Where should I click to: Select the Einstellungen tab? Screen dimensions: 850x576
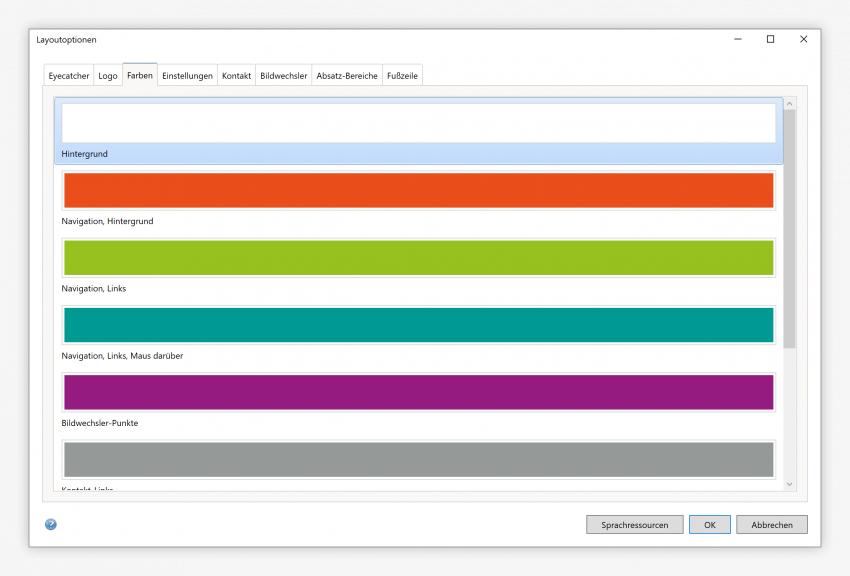[187, 76]
